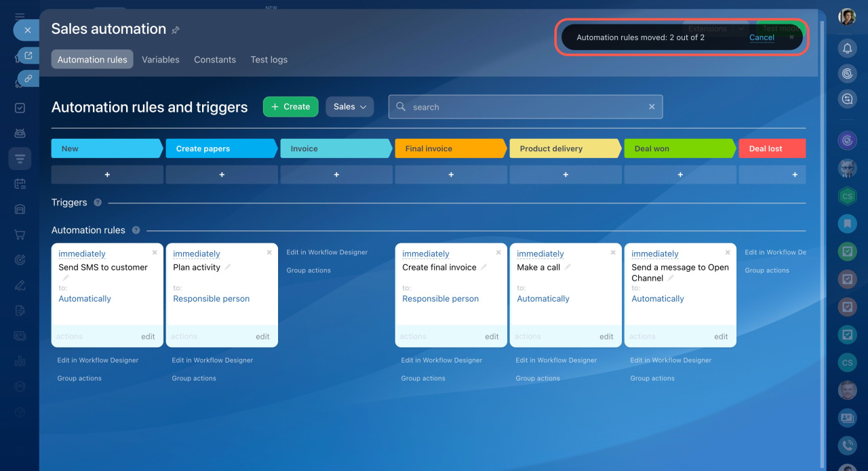The width and height of the screenshot is (868, 471).
Task: Switch to the Variables tab
Action: coord(161,60)
